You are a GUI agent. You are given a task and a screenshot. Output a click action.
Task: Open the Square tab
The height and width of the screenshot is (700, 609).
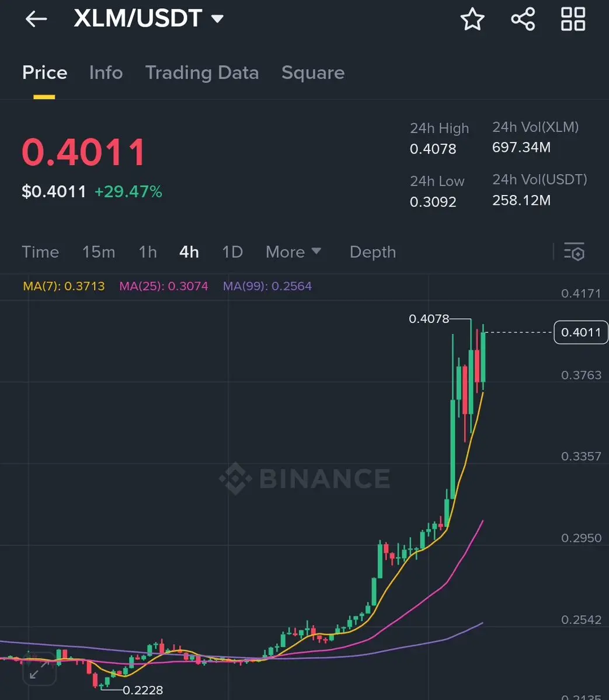pyautogui.click(x=313, y=73)
